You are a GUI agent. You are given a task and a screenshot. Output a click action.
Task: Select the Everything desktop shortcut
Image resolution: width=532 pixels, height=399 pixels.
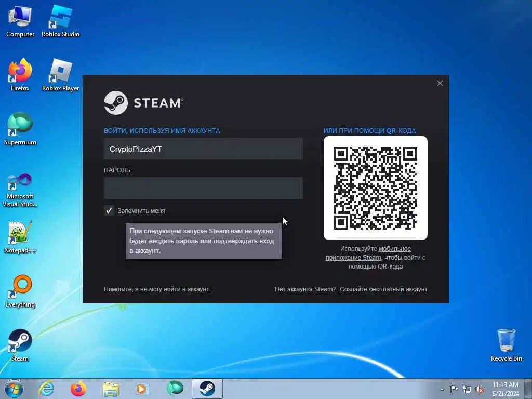[20, 291]
